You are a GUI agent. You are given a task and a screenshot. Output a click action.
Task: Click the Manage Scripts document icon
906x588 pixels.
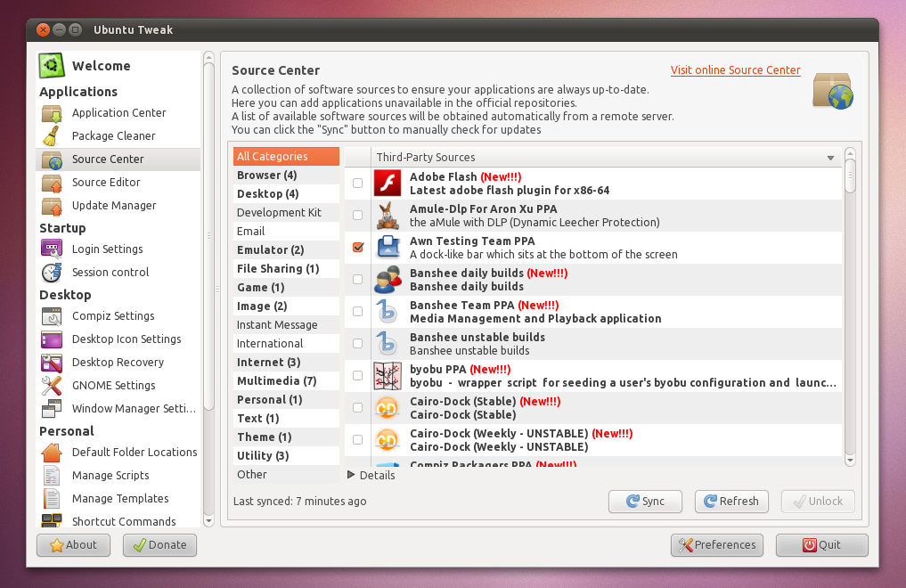point(52,476)
